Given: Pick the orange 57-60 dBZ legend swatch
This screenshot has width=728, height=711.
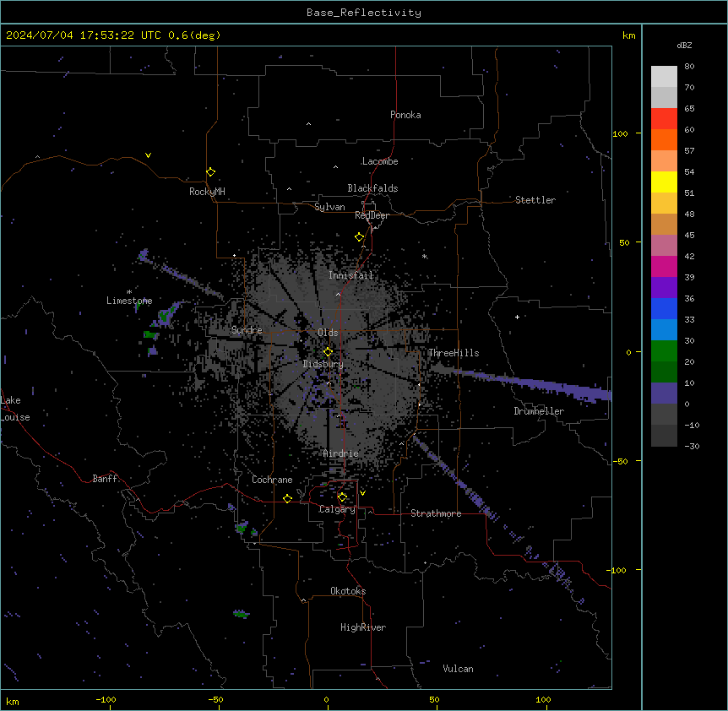Looking at the screenshot, I should tap(664, 139).
